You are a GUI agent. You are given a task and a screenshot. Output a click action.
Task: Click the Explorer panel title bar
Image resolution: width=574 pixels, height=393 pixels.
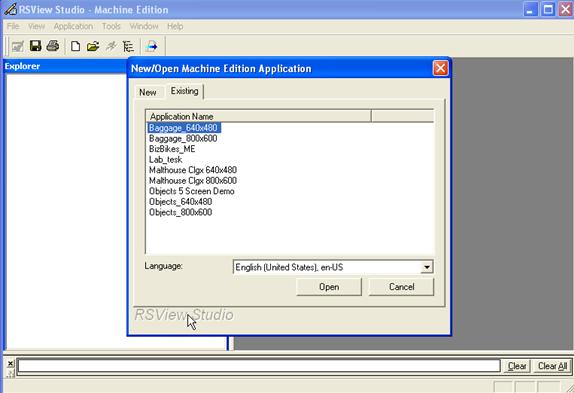(66, 66)
